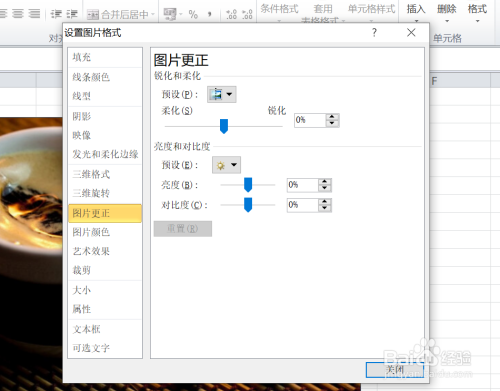500x391 pixels.
Task: Open the sharpen/soften preset dropdown
Action: click(x=222, y=94)
